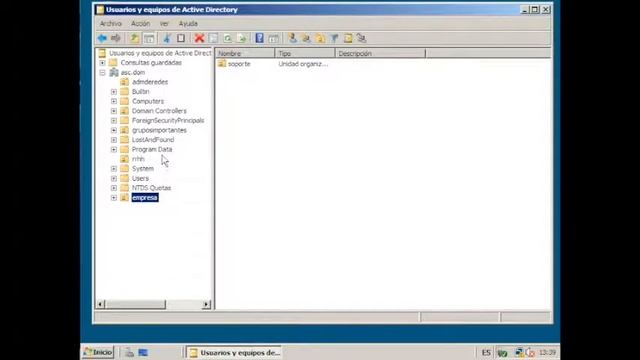The image size is (640, 360).
Task: Click tree pane scroll right arrow
Action: [x=207, y=304]
